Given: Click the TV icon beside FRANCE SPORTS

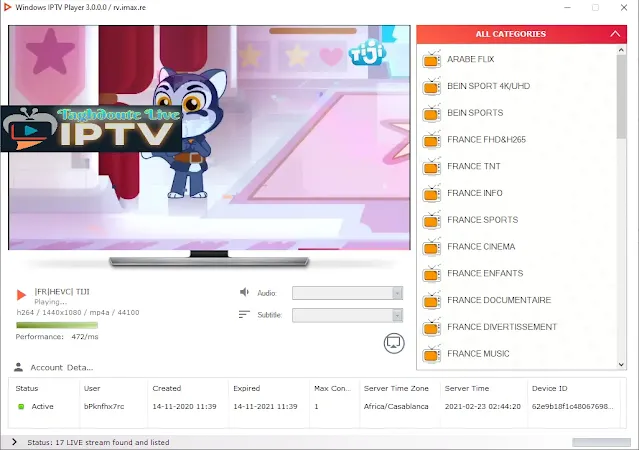Looking at the screenshot, I should 432,220.
